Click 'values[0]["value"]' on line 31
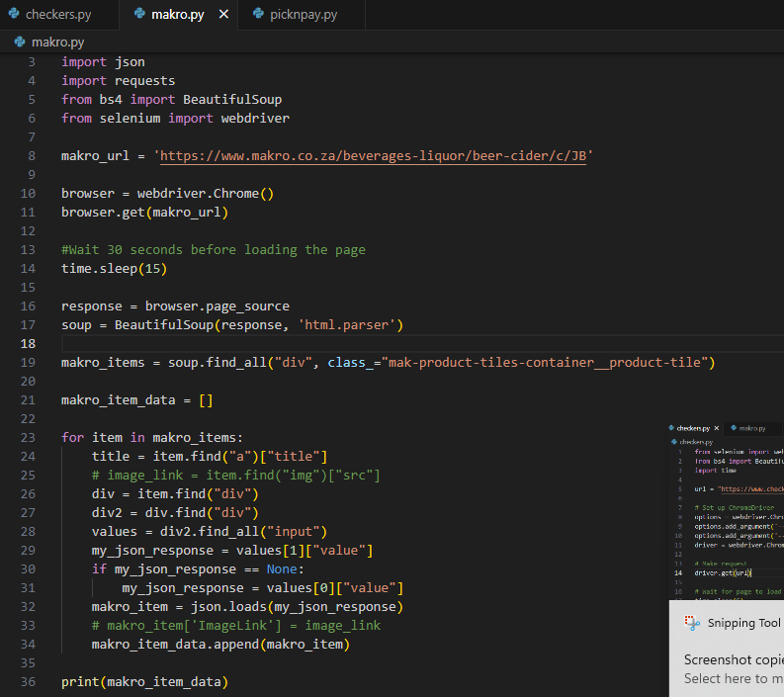Viewport: 784px width, 697px height. click(335, 588)
